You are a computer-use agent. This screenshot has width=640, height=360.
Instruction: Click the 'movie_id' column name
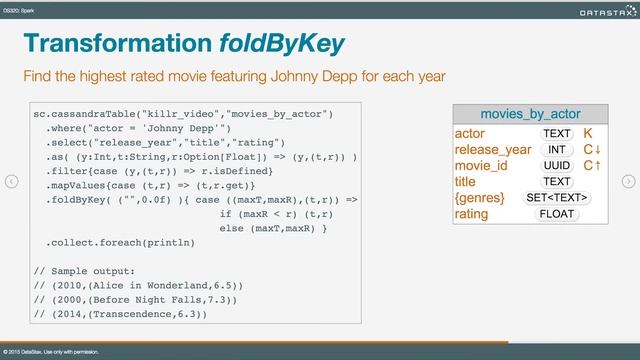point(481,165)
